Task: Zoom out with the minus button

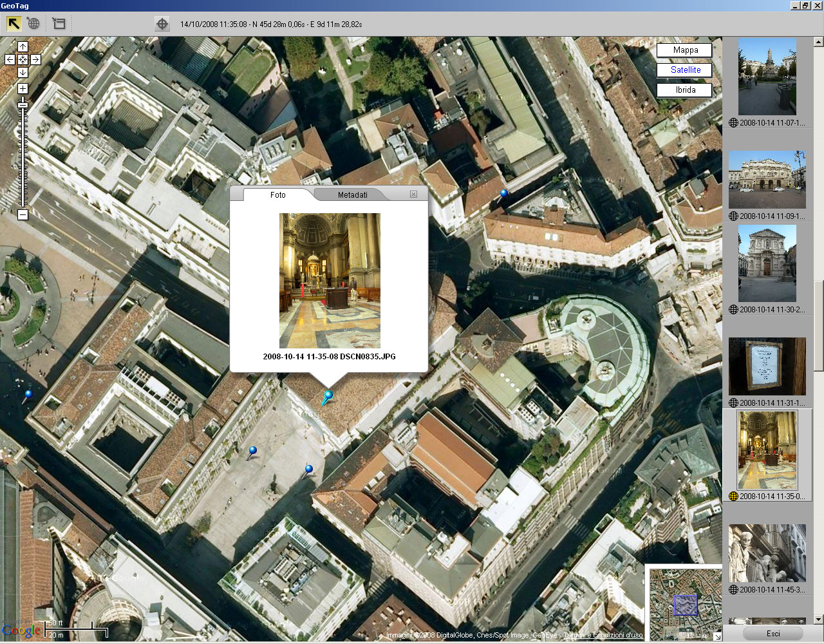Action: point(23,214)
